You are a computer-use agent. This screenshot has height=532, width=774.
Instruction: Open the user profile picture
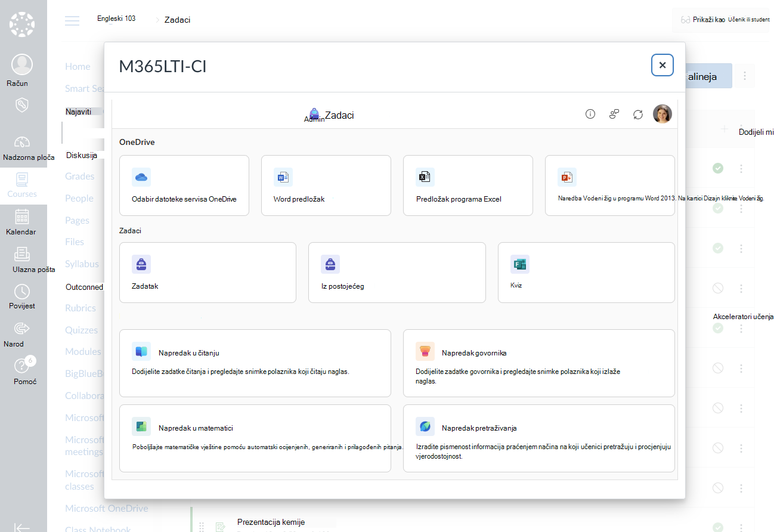pos(662,114)
